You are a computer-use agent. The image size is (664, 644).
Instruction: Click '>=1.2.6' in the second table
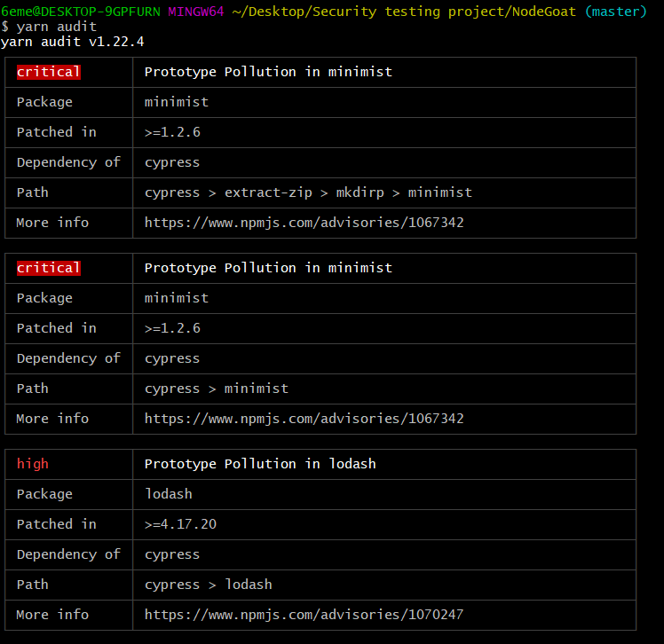click(172, 328)
